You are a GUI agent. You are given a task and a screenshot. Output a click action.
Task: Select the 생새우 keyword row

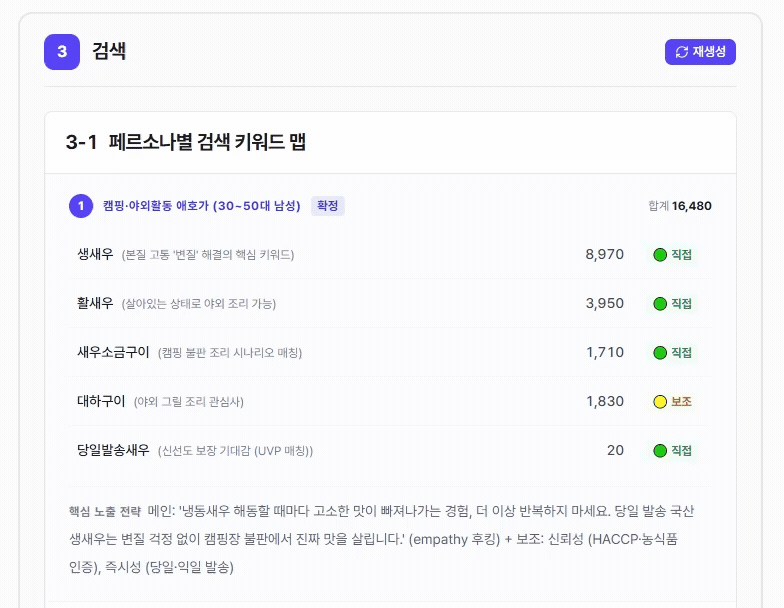coord(390,254)
